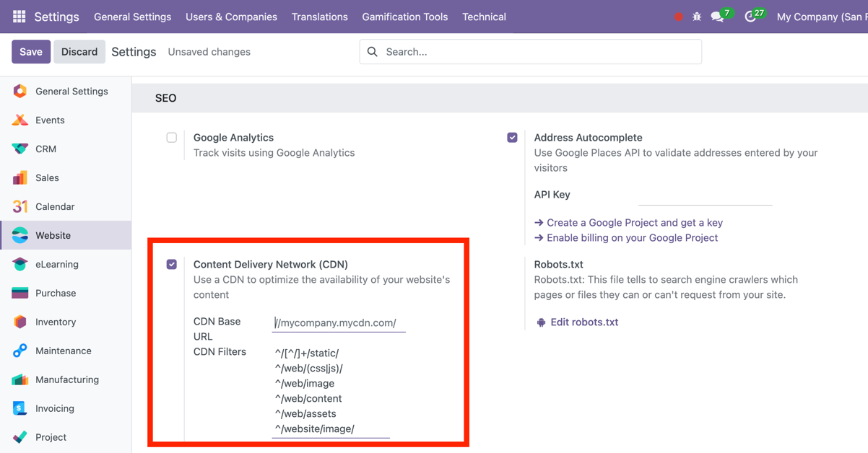Click the Sales bar chart icon

20,177
